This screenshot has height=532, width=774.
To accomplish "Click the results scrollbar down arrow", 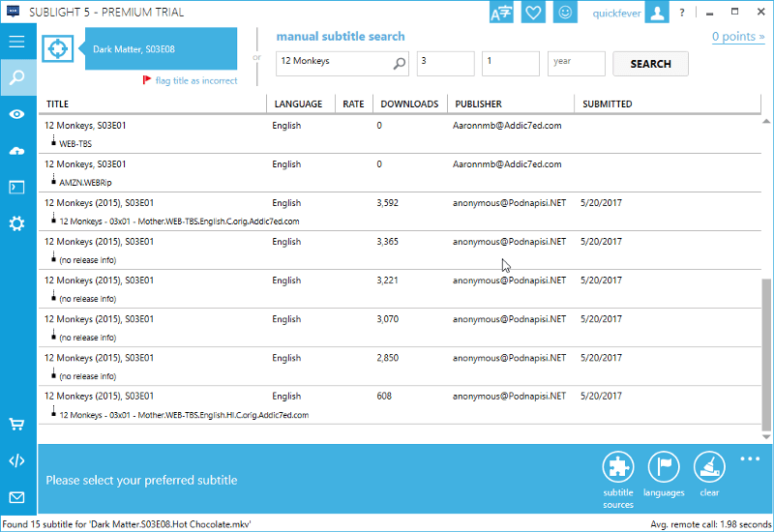I will [766, 437].
